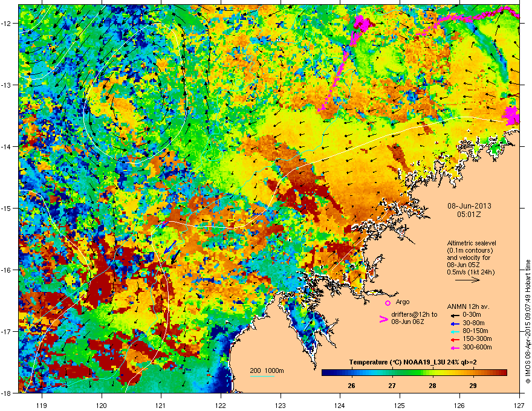Click the latitude axis label '-14'
532x411 pixels.
(6, 146)
